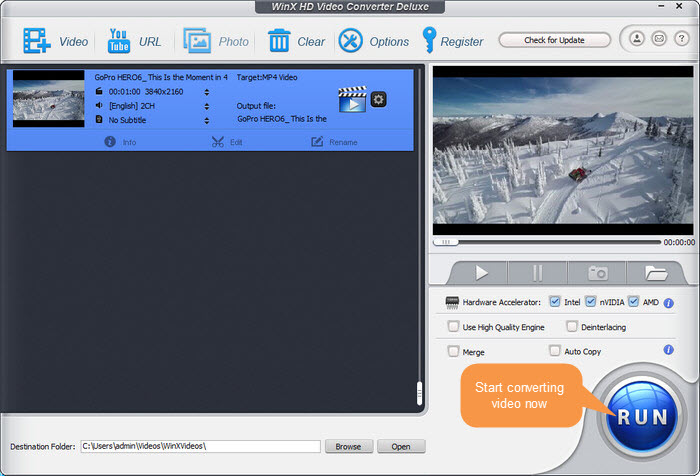This screenshot has width=700, height=476.
Task: Open output profile clapperboard icon
Action: 352,99
